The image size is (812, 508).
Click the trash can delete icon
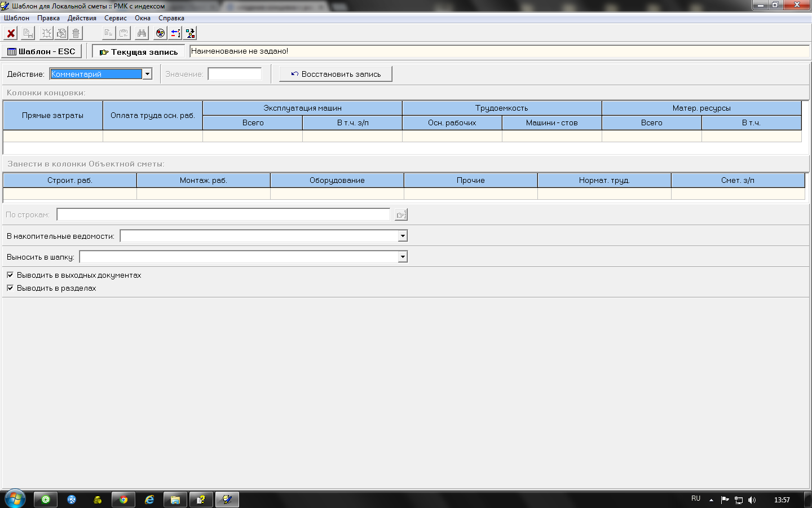(76, 33)
